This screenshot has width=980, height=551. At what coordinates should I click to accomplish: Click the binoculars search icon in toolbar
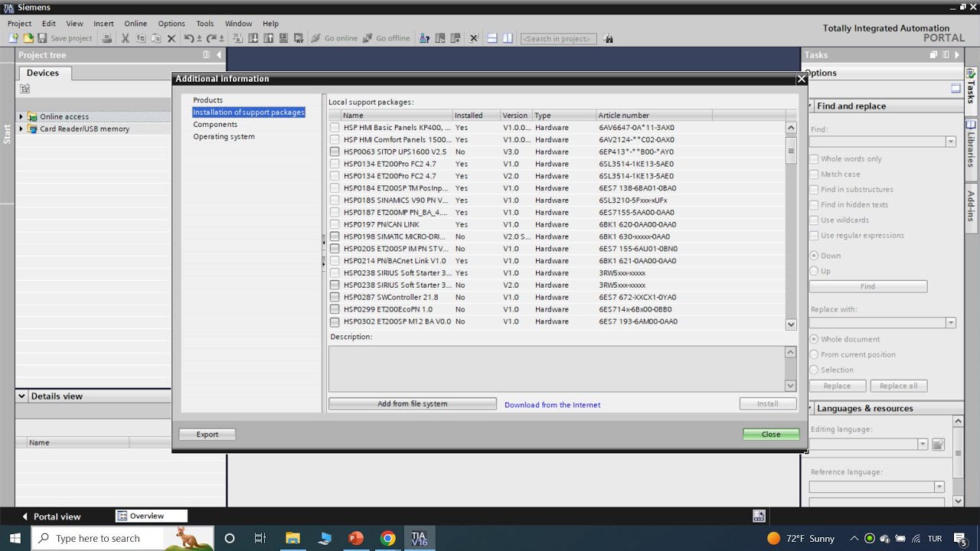[608, 38]
